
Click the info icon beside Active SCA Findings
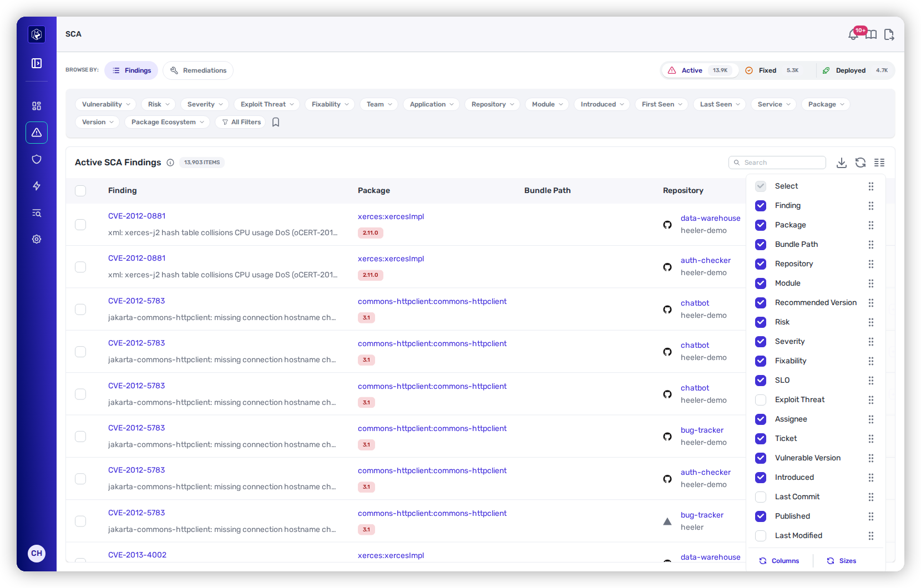(x=170, y=163)
